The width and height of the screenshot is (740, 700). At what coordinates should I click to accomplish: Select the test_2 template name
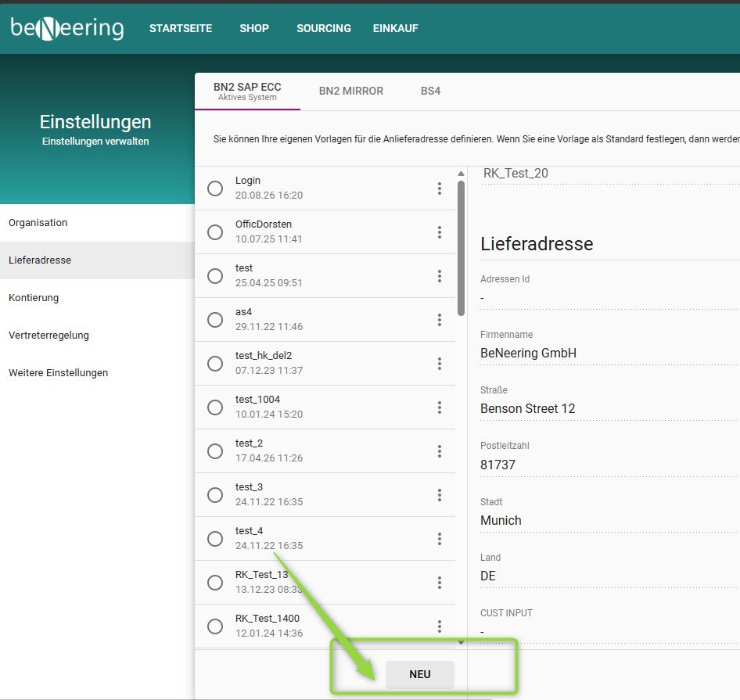pos(250,443)
